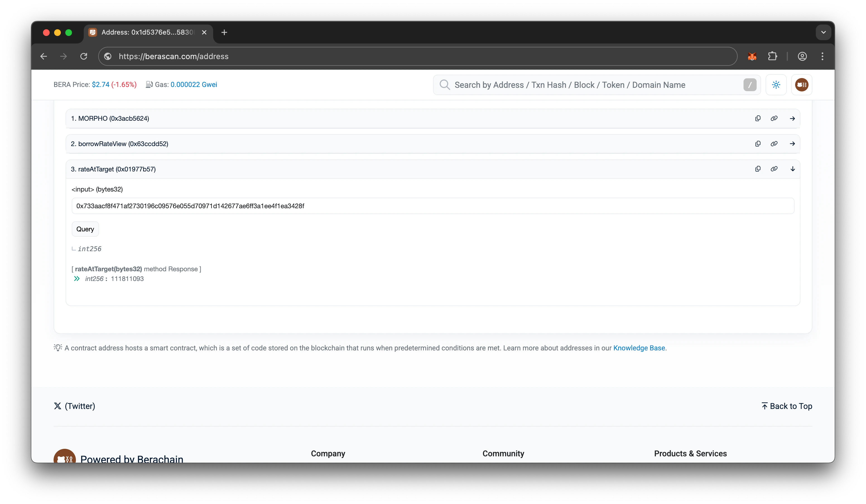Click the MORPHO (0x3acb5624) row header
866x504 pixels.
click(x=433, y=118)
